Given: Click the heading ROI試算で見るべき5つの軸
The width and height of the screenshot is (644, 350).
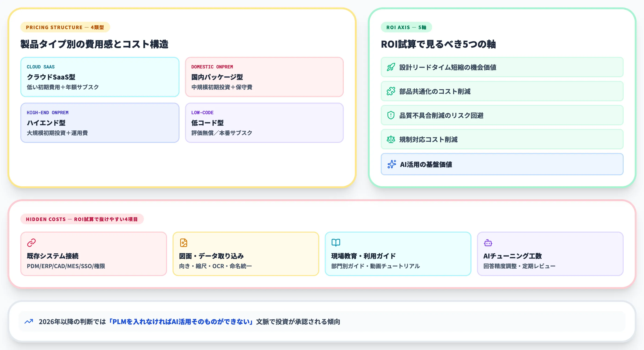Looking at the screenshot, I should (438, 44).
